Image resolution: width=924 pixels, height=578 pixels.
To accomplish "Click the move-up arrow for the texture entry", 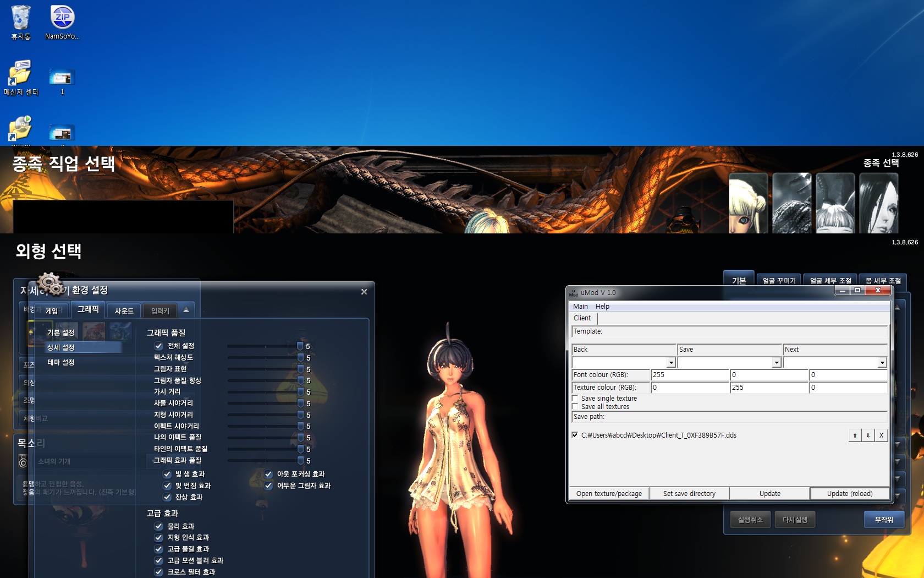I will point(855,435).
